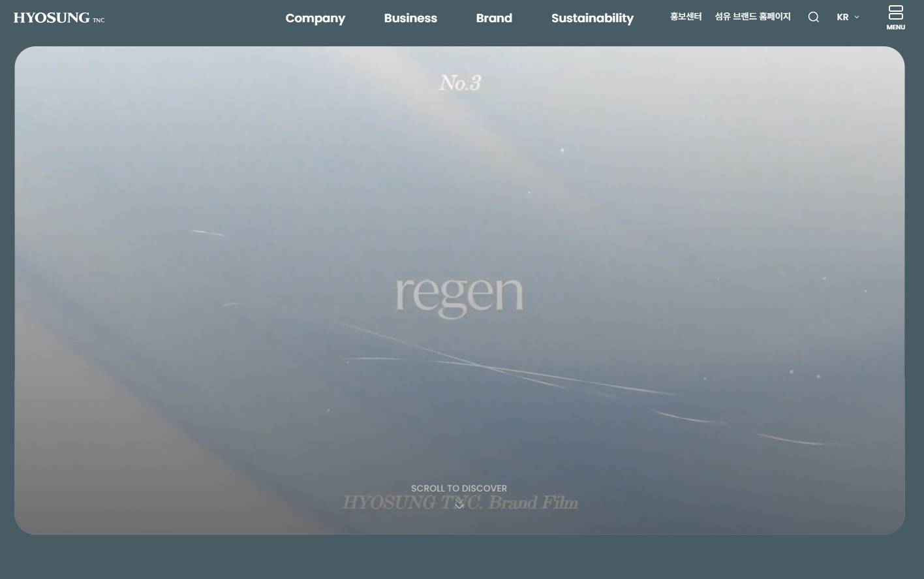Click the HYOSUNG TNC. Brand Film caption
The width and height of the screenshot is (924, 579).
tap(460, 503)
